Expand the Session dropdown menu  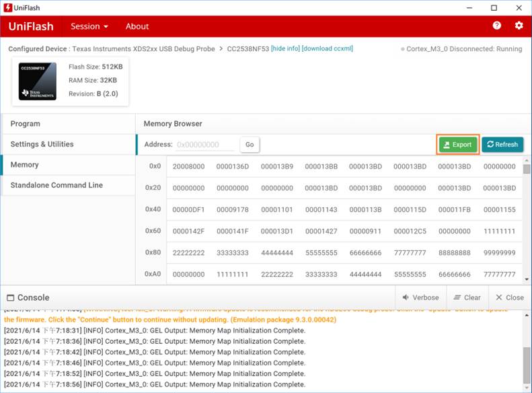[89, 26]
